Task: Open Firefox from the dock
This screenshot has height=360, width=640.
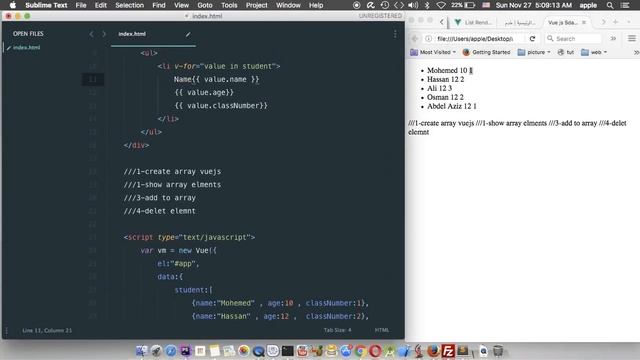Action: point(433,351)
